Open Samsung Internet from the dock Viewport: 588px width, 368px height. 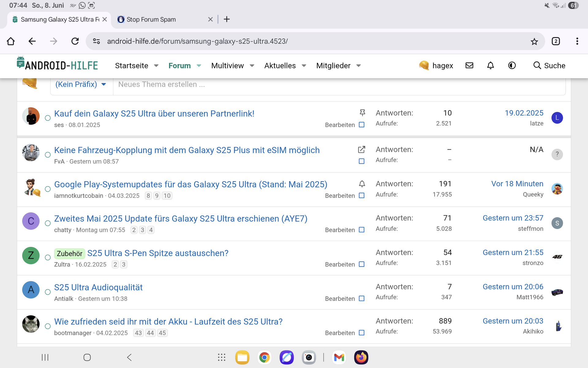pyautogui.click(x=287, y=357)
